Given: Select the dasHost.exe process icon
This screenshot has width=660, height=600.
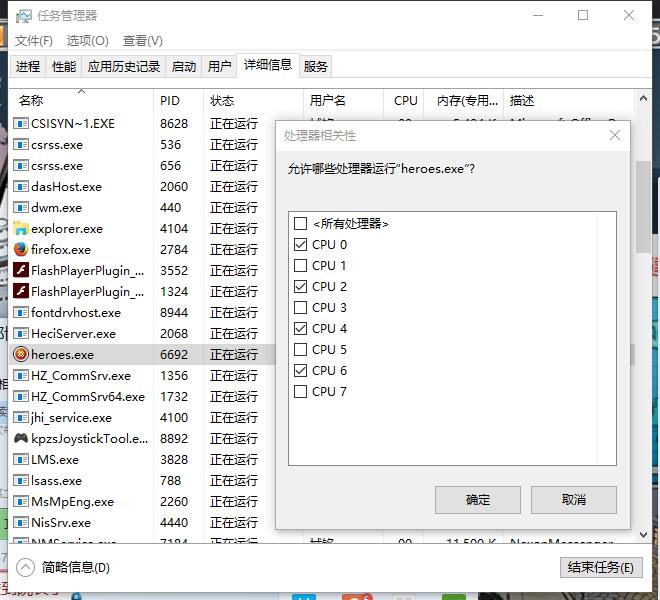Looking at the screenshot, I should point(21,187).
